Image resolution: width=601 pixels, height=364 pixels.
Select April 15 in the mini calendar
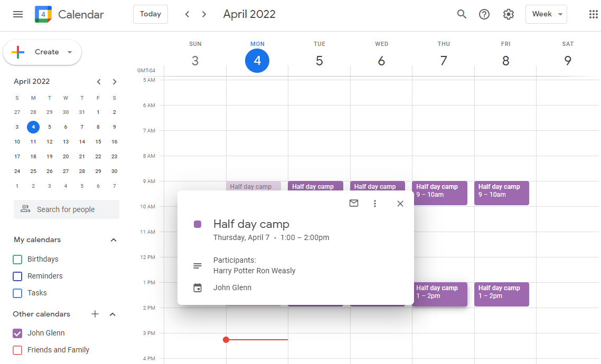[98, 141]
